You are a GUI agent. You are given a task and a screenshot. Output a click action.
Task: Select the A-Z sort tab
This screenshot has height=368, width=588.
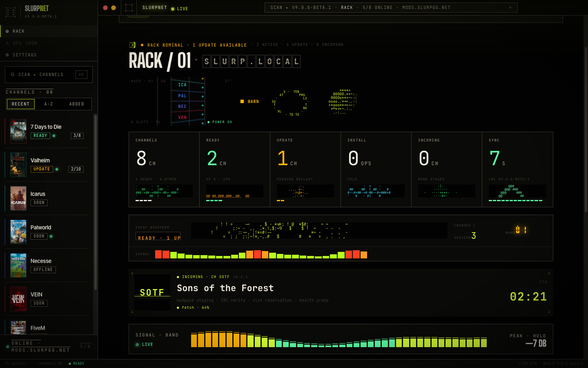[49, 104]
